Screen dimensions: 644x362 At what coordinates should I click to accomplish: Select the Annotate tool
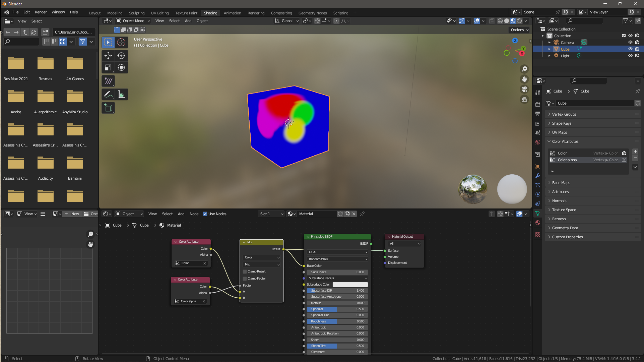tap(108, 95)
